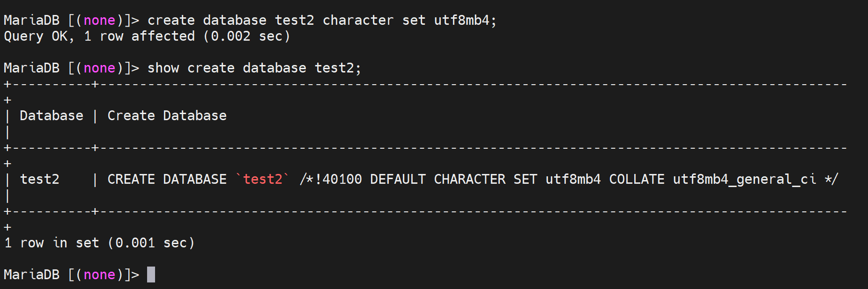Click the white "test2" value in the Database column
Viewport: 868px width, 289px height.
pos(40,180)
